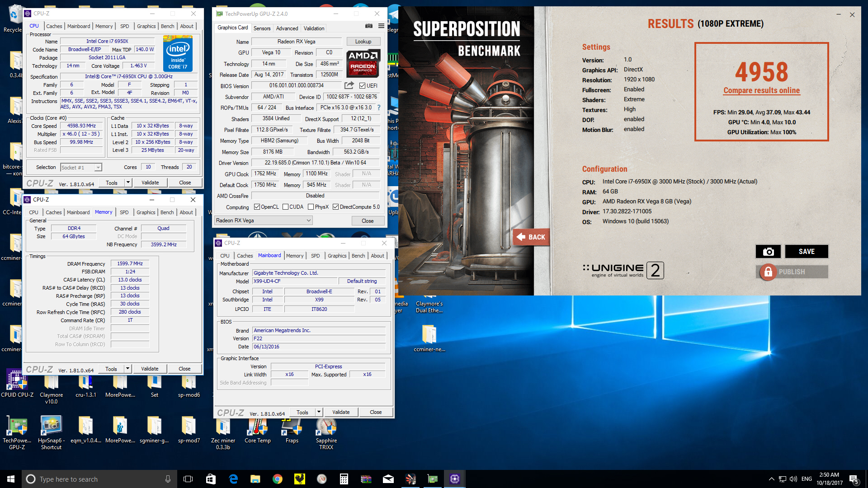Image resolution: width=868 pixels, height=488 pixels.
Task: Click the DRAM Frequency value 1599.7 MHz
Action: point(130,263)
